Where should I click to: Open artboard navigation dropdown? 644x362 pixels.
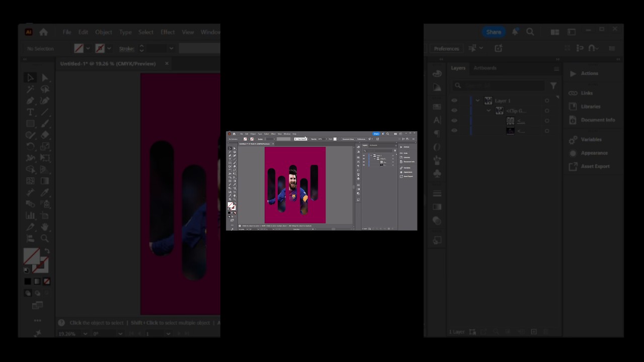[x=168, y=334]
